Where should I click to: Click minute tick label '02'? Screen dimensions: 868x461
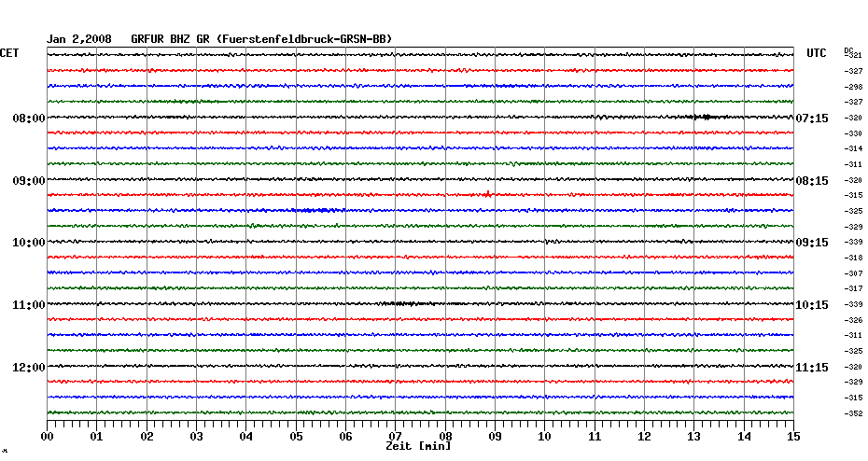pyautogui.click(x=147, y=437)
